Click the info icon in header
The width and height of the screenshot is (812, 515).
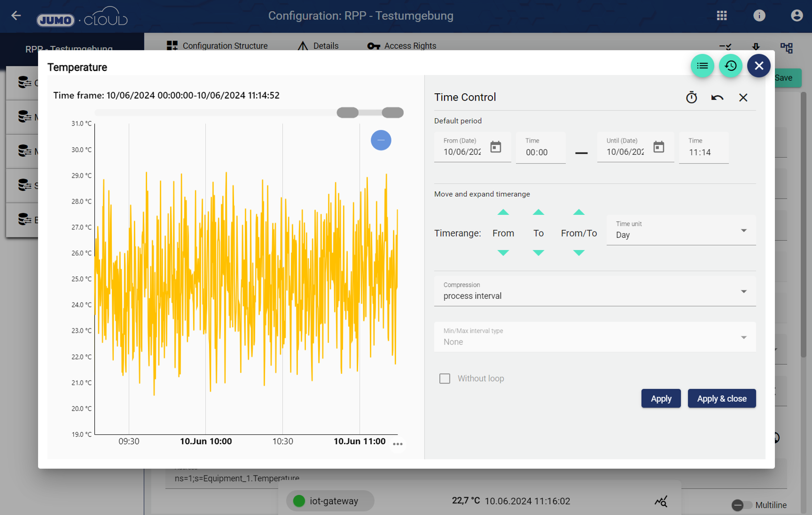tap(759, 16)
